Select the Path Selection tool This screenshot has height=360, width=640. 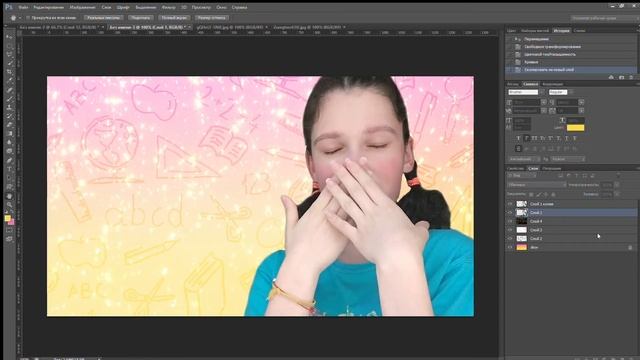point(9,178)
